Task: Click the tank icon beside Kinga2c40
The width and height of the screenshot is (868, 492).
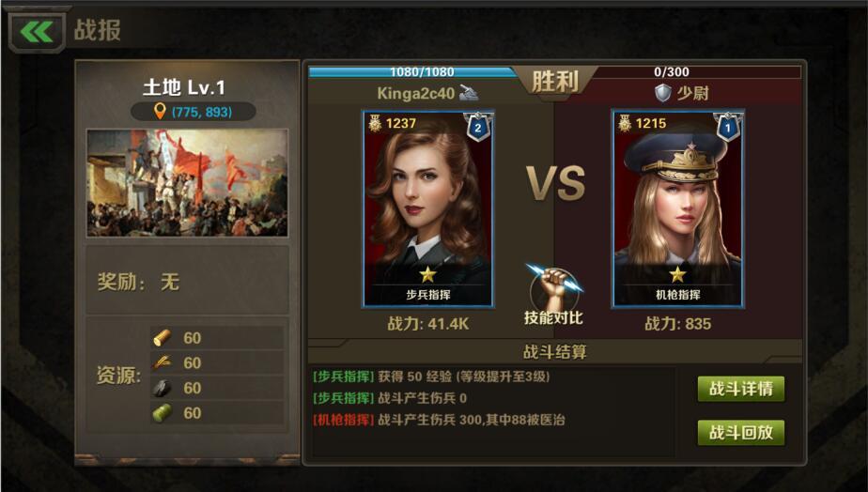Action: point(469,92)
